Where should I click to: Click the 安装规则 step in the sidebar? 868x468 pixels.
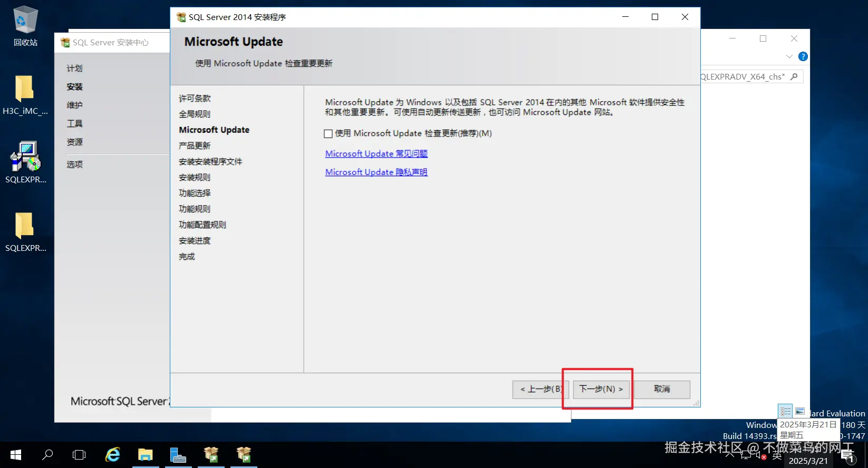tap(195, 178)
